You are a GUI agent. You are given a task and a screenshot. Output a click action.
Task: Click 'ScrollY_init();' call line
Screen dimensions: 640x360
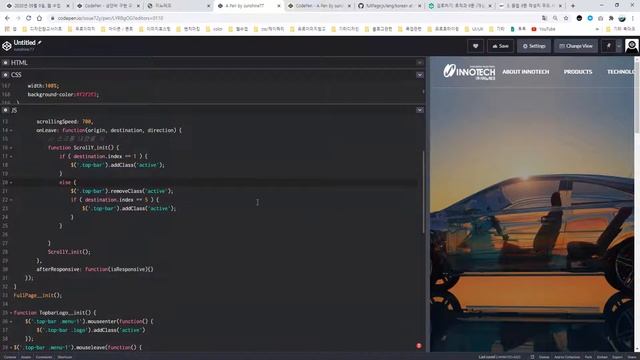coord(69,252)
